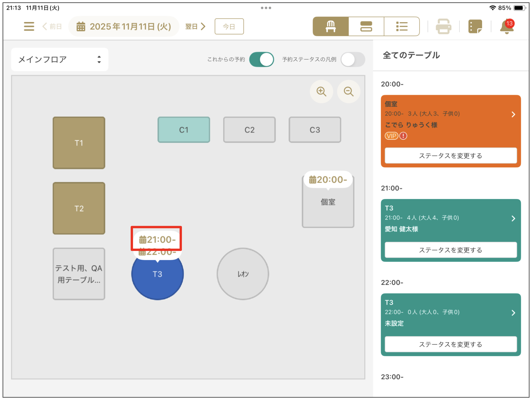Open notifications bell with 13 badge
This screenshot has height=400, width=532.
(x=506, y=26)
